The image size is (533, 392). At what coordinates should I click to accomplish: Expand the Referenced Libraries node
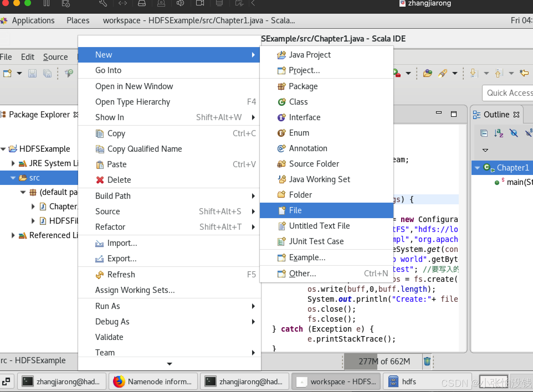coord(13,235)
